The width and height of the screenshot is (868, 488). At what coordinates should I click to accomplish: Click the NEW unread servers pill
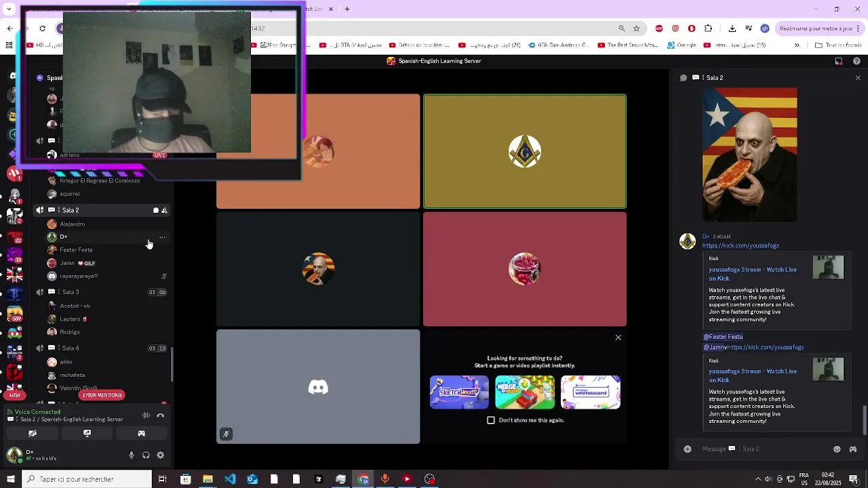click(x=14, y=395)
